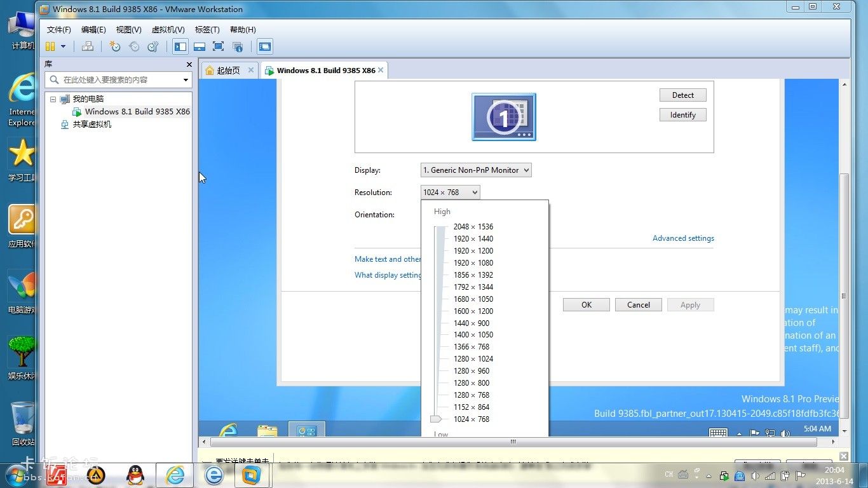Show hidden icons in guest tray
Viewport: 868px width, 488px height.
coord(739,433)
